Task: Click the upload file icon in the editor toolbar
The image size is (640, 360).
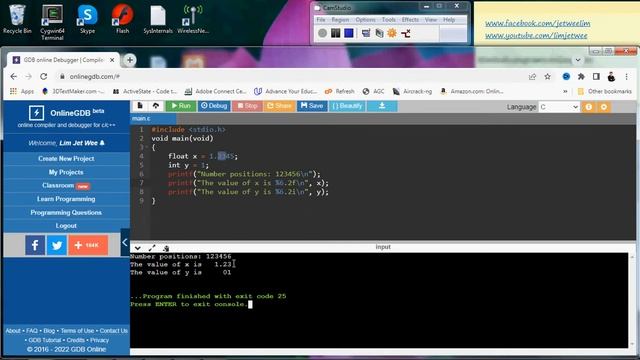Action: tap(156, 106)
